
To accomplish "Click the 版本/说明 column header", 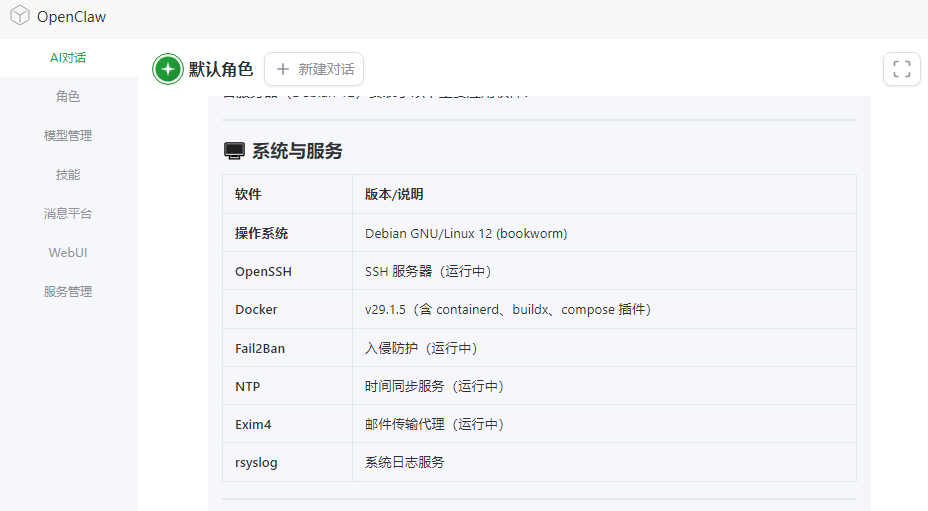I will (604, 194).
